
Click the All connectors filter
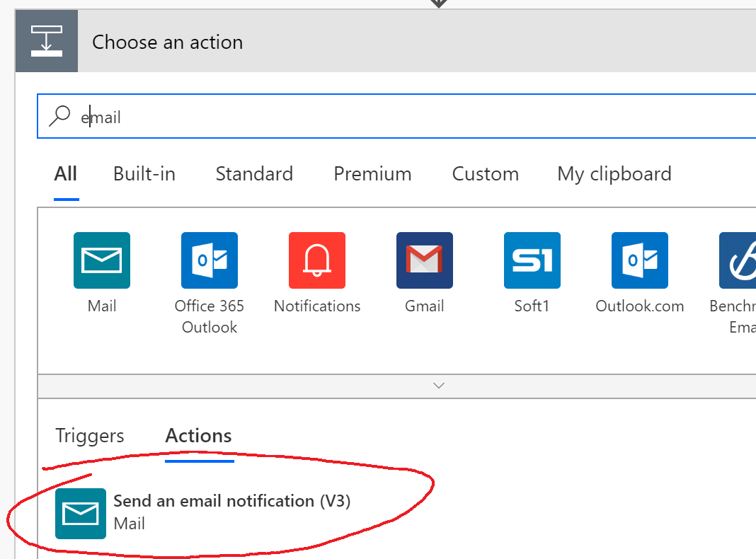(x=65, y=173)
